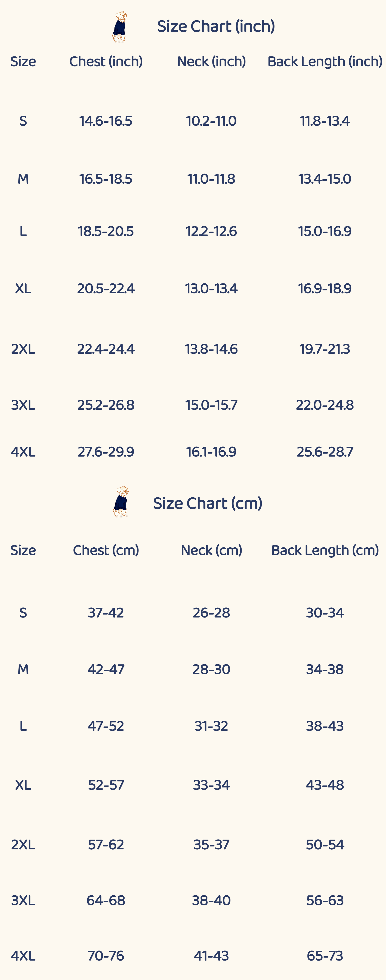This screenshot has width=386, height=980.
Task: Select the Chest (cm) column header
Action: coord(106,550)
